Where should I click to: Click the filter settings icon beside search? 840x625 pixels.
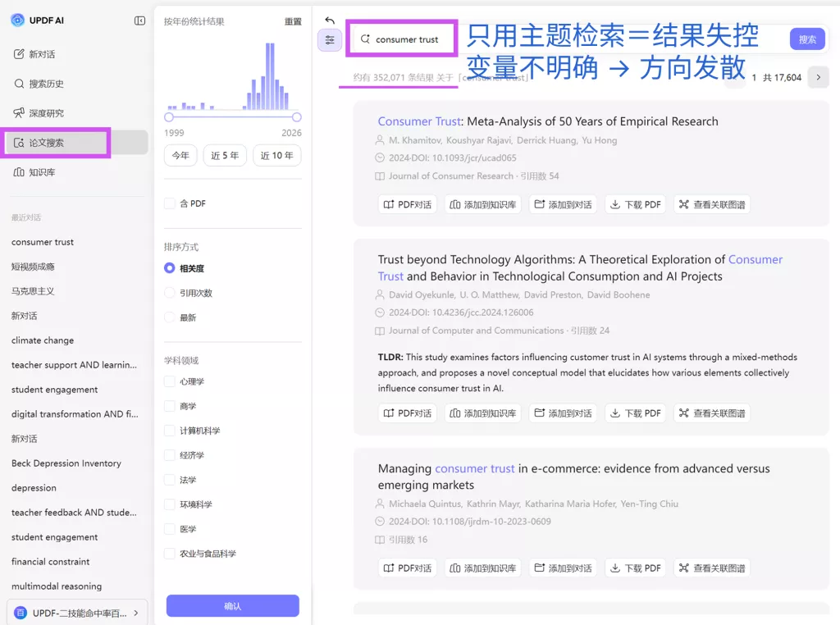[330, 39]
